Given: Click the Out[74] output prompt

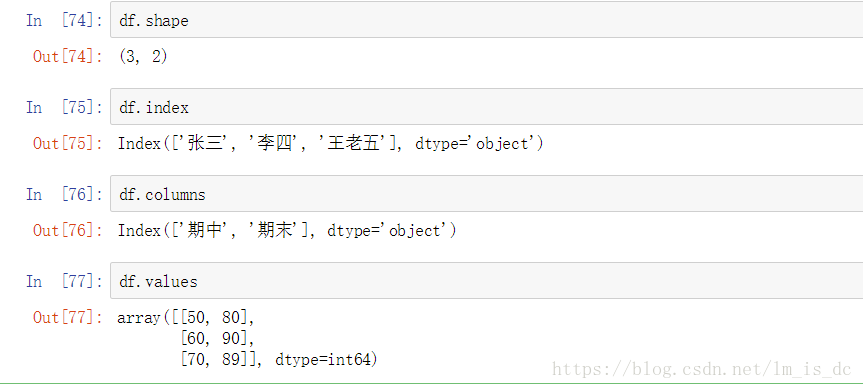Looking at the screenshot, I should [67, 56].
